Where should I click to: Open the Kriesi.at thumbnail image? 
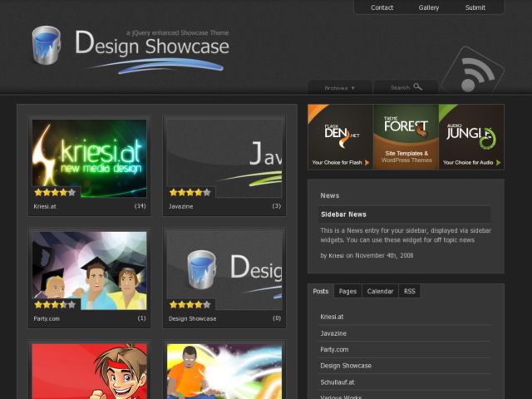(89, 158)
